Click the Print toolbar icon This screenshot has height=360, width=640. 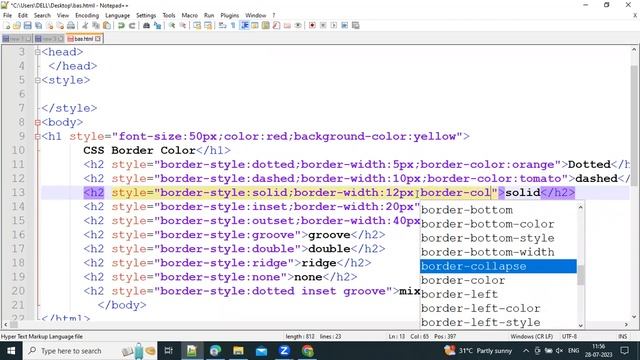pyautogui.click(x=71, y=25)
